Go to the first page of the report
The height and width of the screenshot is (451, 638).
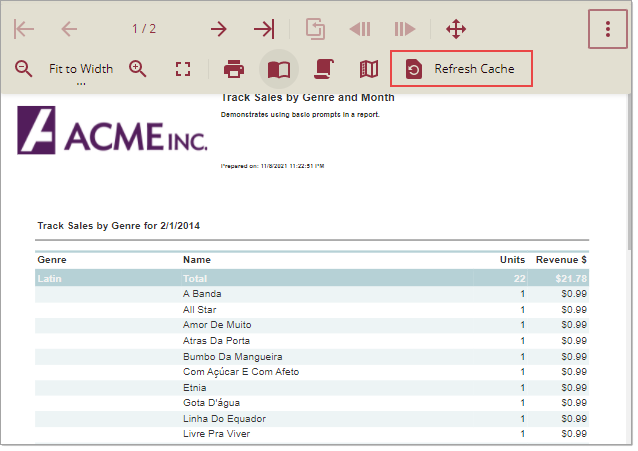[x=24, y=29]
